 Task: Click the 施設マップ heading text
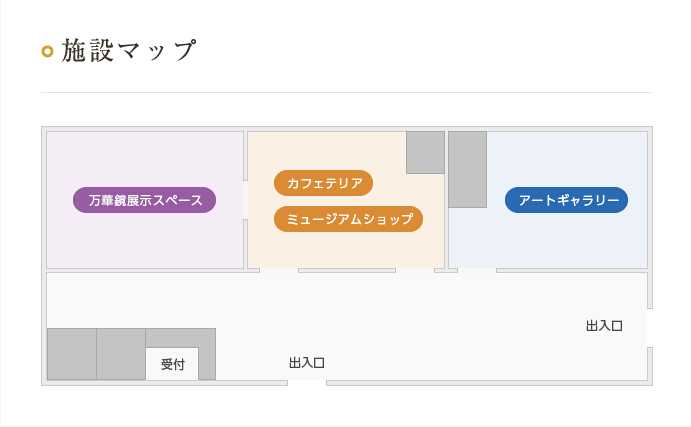pos(129,50)
